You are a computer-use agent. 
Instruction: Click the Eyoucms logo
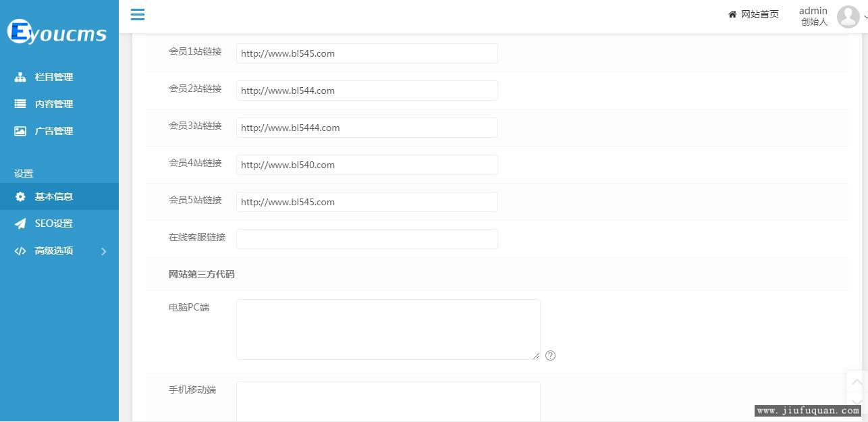[x=57, y=32]
